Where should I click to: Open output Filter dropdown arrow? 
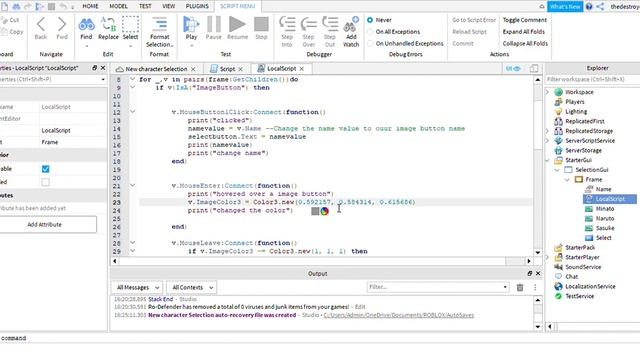tap(505, 287)
